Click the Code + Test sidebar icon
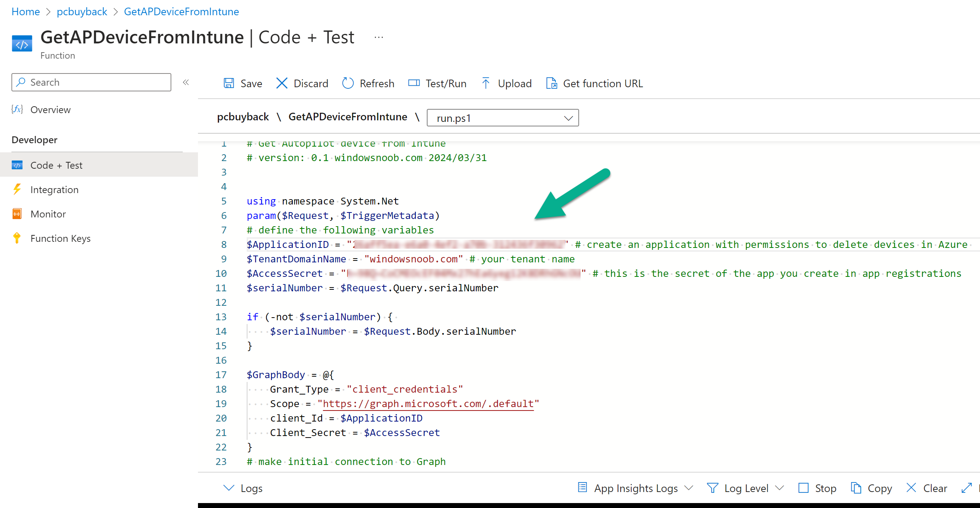Image resolution: width=980 pixels, height=508 pixels. (x=17, y=165)
